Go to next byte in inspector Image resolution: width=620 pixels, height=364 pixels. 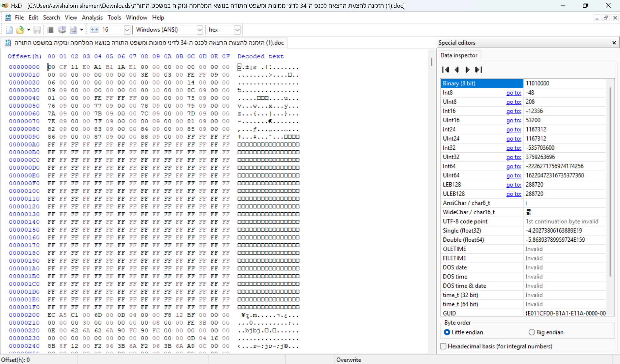467,70
